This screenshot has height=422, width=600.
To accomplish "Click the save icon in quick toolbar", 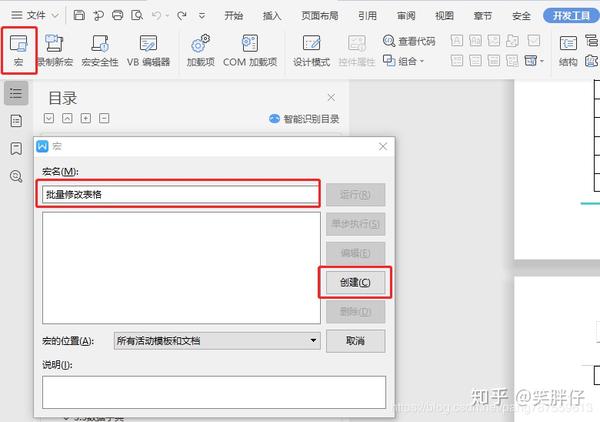I will click(79, 15).
